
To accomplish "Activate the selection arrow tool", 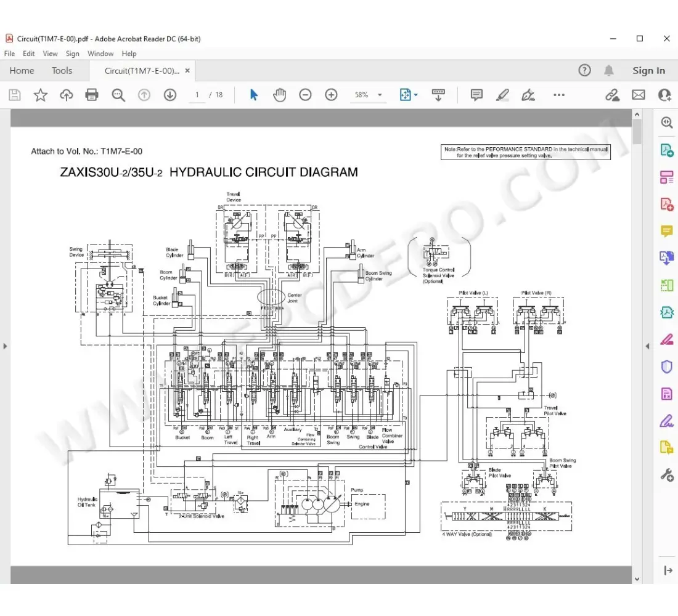I will click(x=253, y=95).
